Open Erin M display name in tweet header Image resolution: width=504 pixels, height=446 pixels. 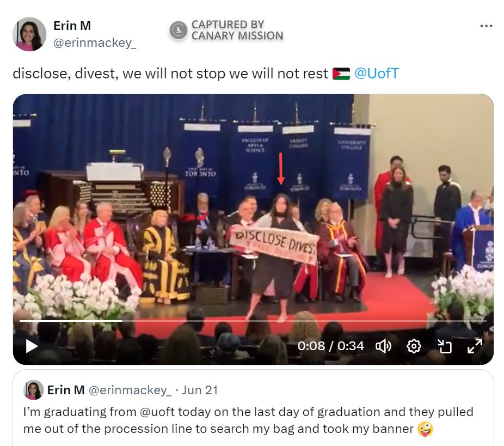click(72, 26)
